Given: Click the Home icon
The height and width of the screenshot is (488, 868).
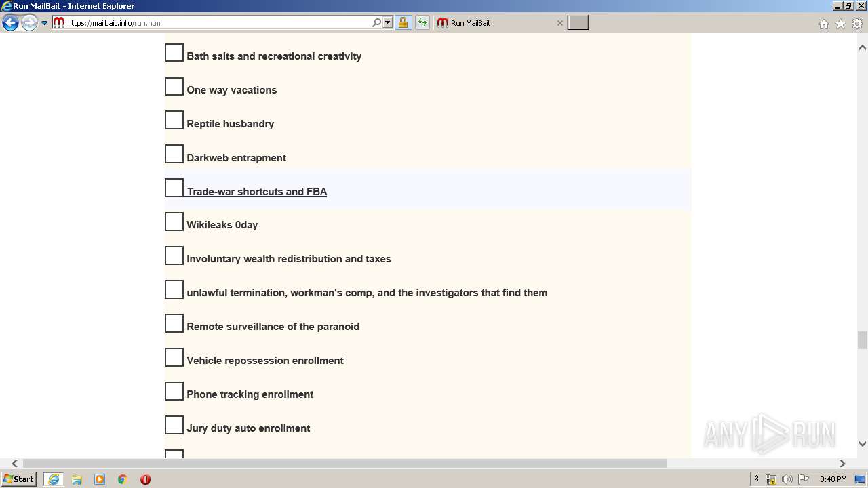Looking at the screenshot, I should point(823,24).
